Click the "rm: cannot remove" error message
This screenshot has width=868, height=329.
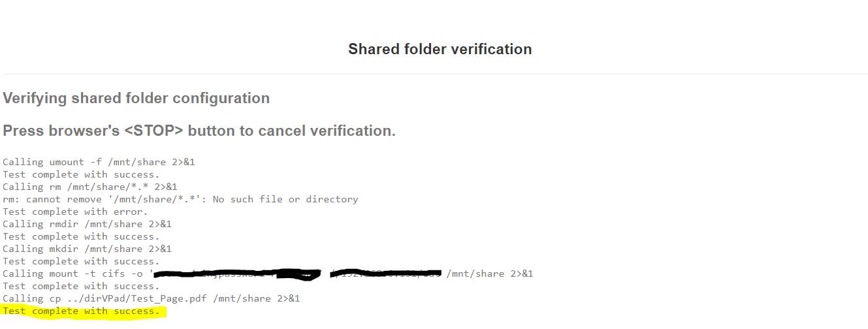pos(180,199)
